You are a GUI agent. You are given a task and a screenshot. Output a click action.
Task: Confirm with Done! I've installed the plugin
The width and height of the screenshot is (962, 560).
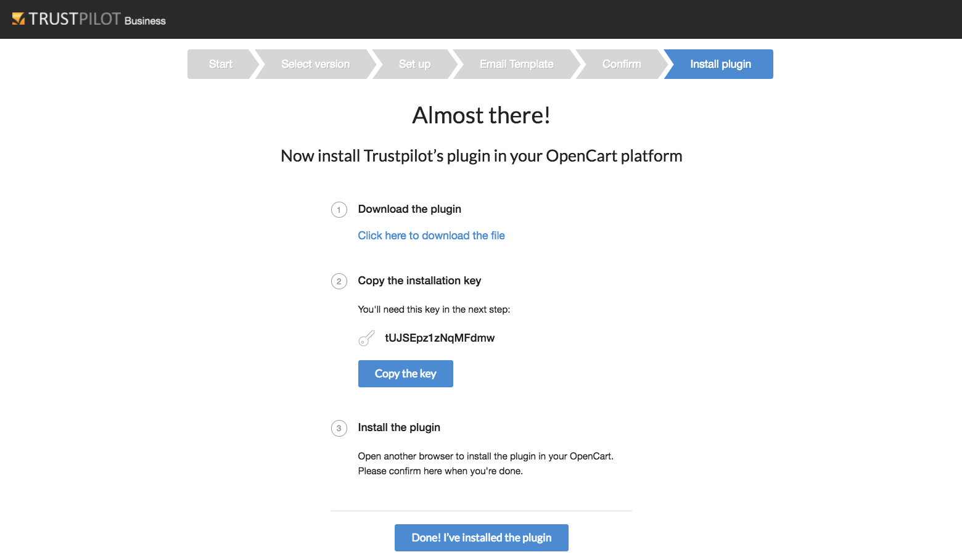(x=482, y=538)
